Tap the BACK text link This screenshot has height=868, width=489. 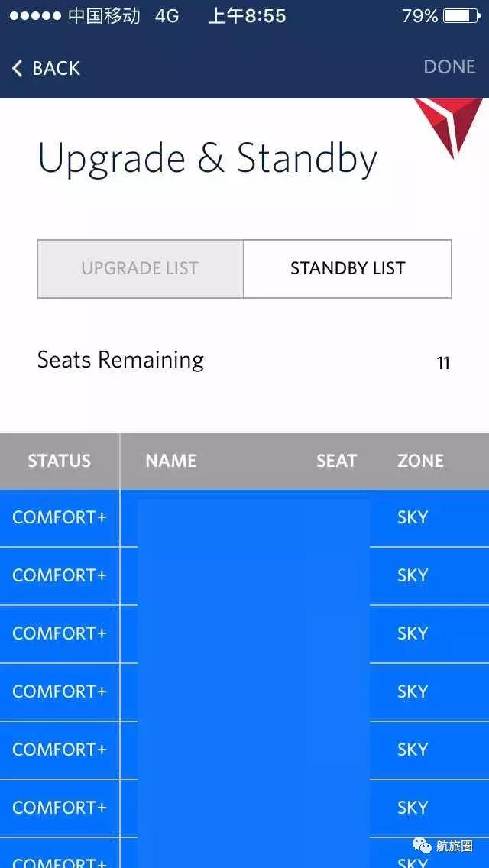pos(56,68)
